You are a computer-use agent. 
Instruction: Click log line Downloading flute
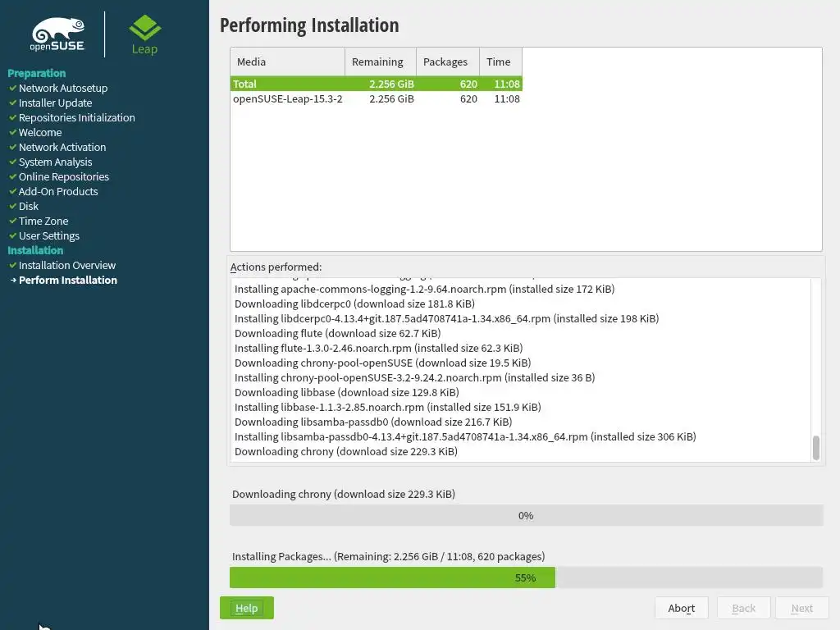(337, 333)
